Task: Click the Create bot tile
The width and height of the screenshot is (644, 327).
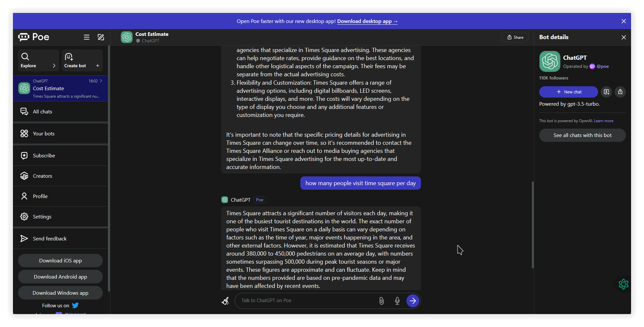Action: [x=82, y=60]
